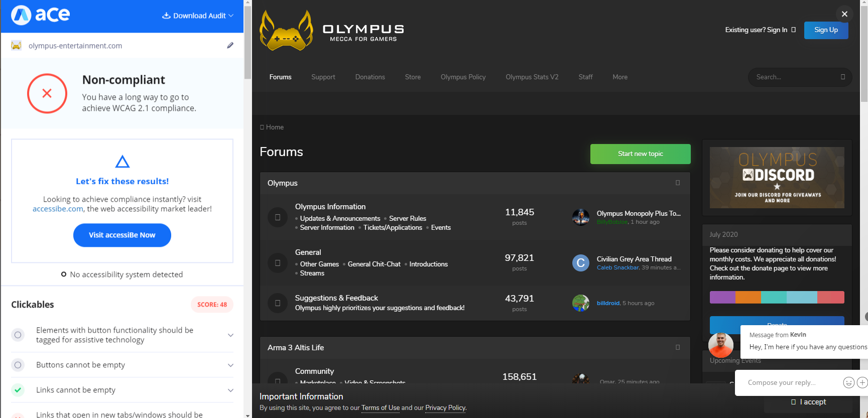The image size is (868, 418).
Task: Click the orange segment of donation bar
Action: tap(748, 297)
